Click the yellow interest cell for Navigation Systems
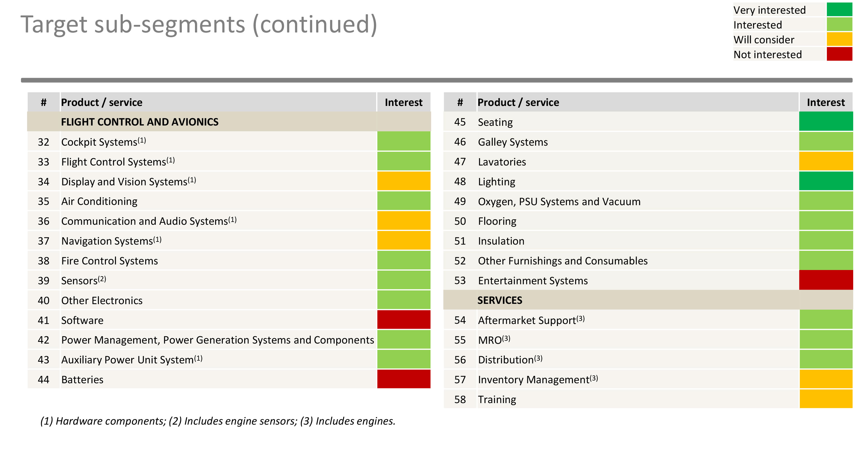Screen dimensions: 868x452 (x=403, y=240)
